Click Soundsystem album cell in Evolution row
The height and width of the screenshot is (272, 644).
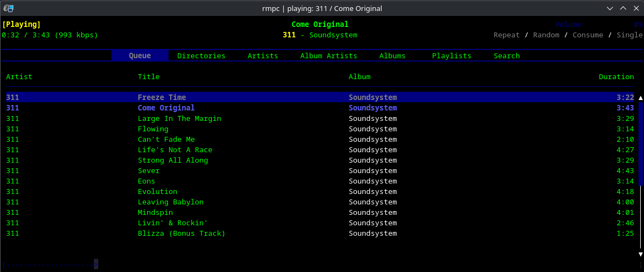coord(373,191)
